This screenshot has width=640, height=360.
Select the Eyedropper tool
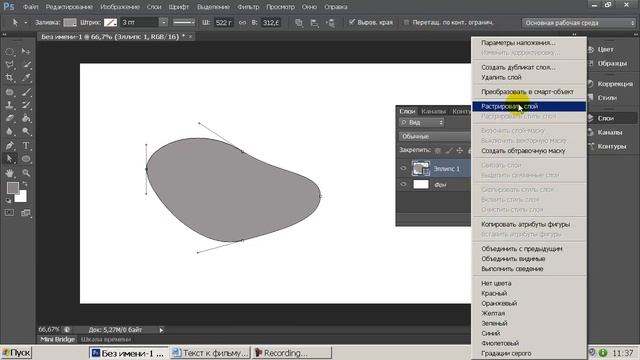pyautogui.click(x=26, y=78)
